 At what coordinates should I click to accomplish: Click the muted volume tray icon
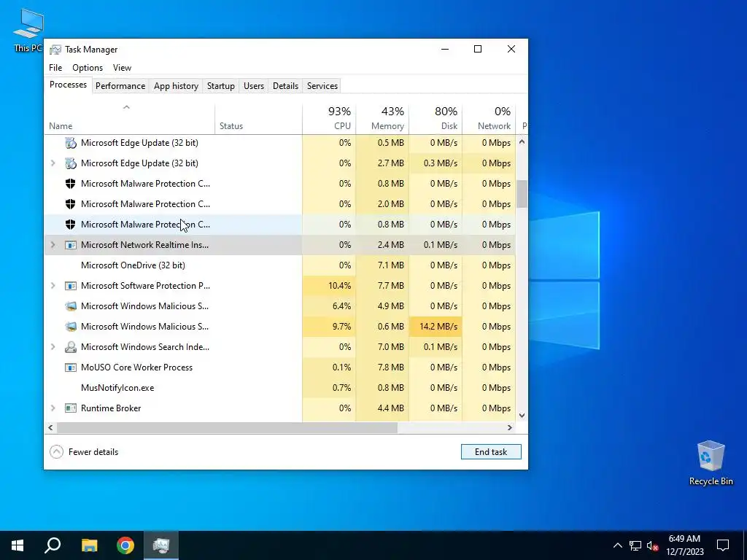[652, 545]
